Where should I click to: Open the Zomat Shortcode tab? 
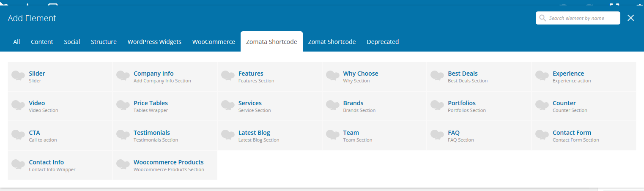click(x=332, y=42)
